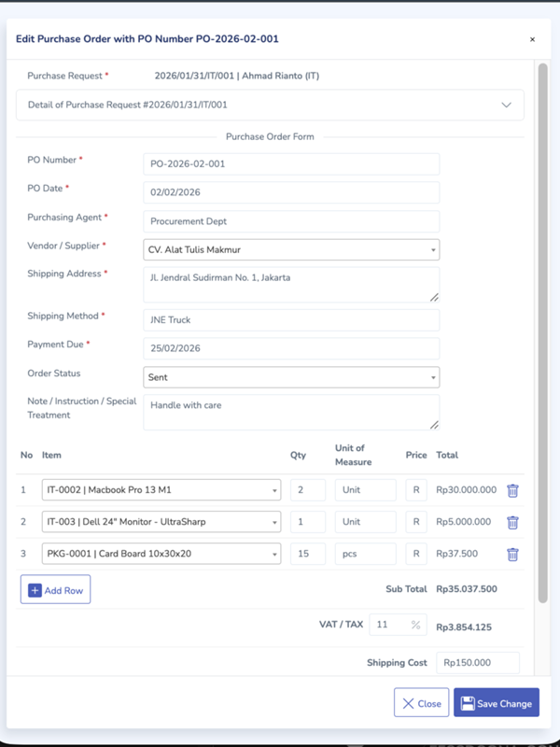Edit quantity for Card Board row
The height and width of the screenshot is (747, 560).
coord(308,554)
